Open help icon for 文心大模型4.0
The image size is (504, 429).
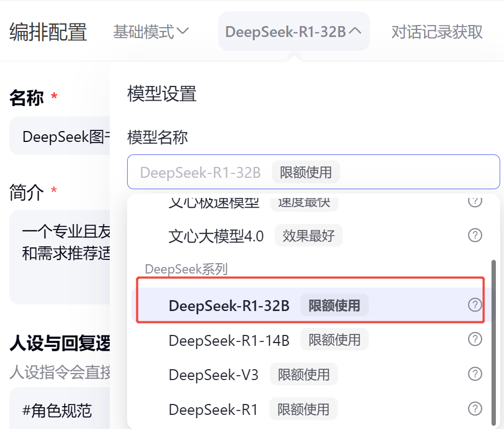tap(475, 235)
